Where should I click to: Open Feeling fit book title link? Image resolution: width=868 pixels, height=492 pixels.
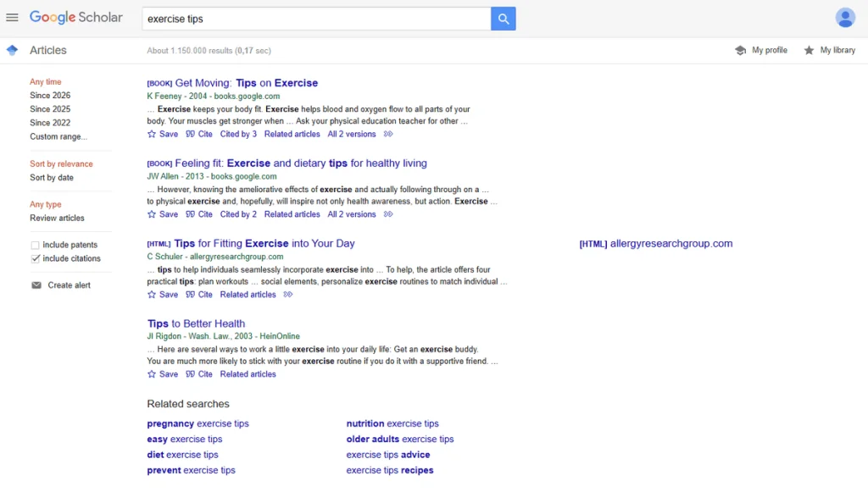[301, 163]
